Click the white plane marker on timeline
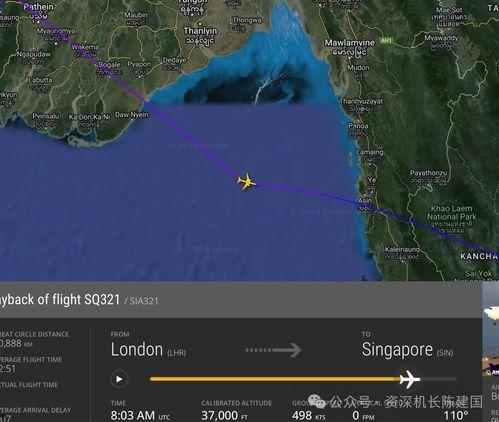The height and width of the screenshot is (422, 499). pos(410,379)
